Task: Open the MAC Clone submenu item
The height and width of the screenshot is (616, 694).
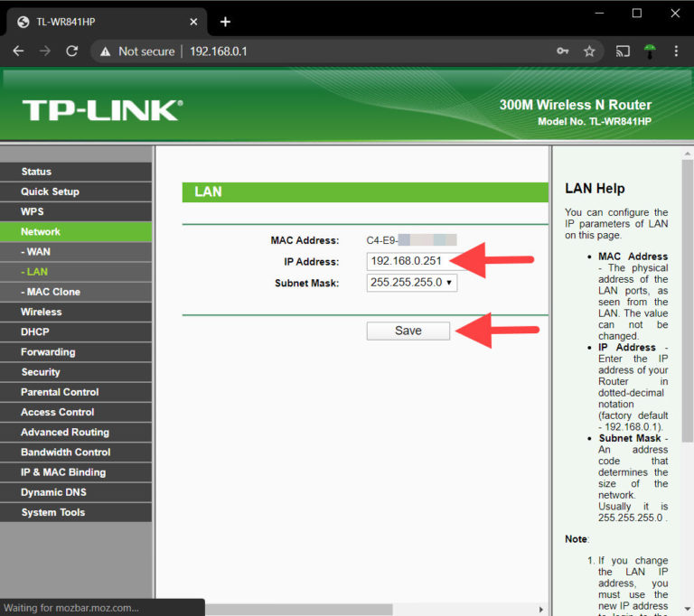Action: pyautogui.click(x=76, y=292)
